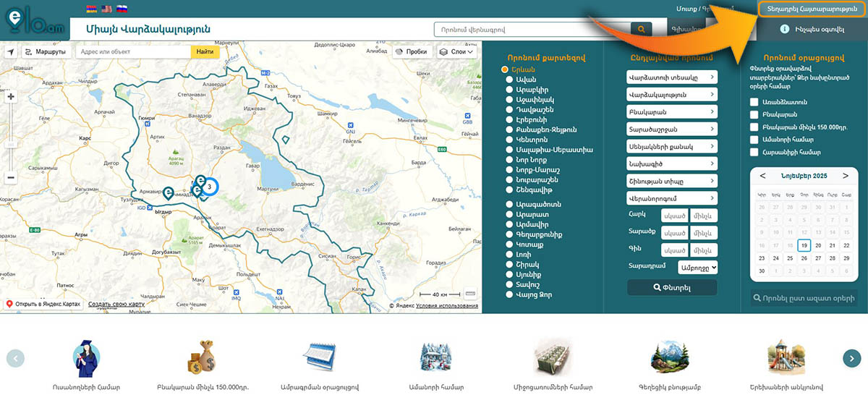Open the Ուսանողների համար category icon
Image resolution: width=868 pixels, height=408 pixels.
(86, 357)
